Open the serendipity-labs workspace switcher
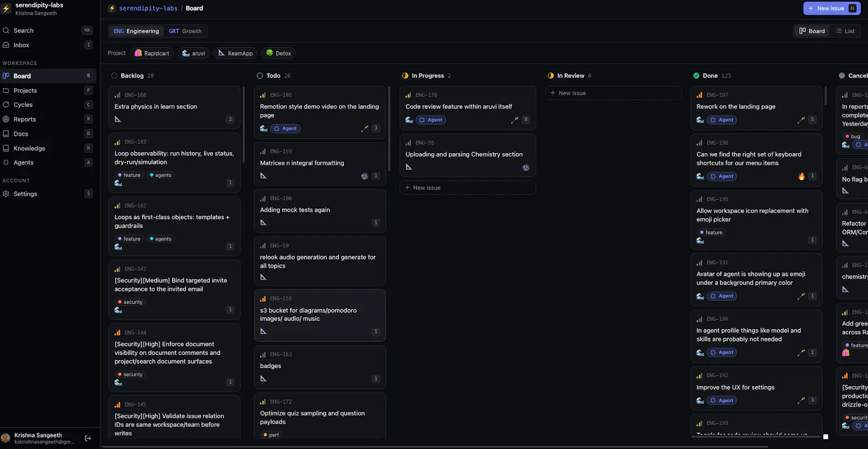 coord(34,9)
